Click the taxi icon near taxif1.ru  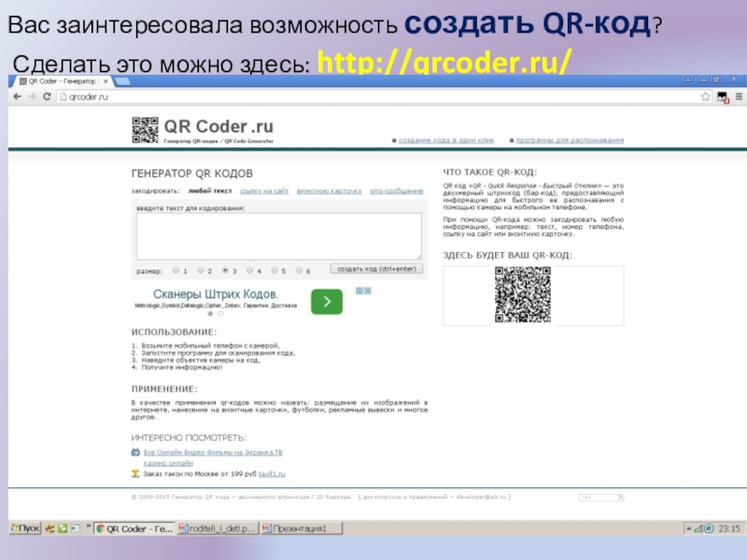(x=135, y=473)
